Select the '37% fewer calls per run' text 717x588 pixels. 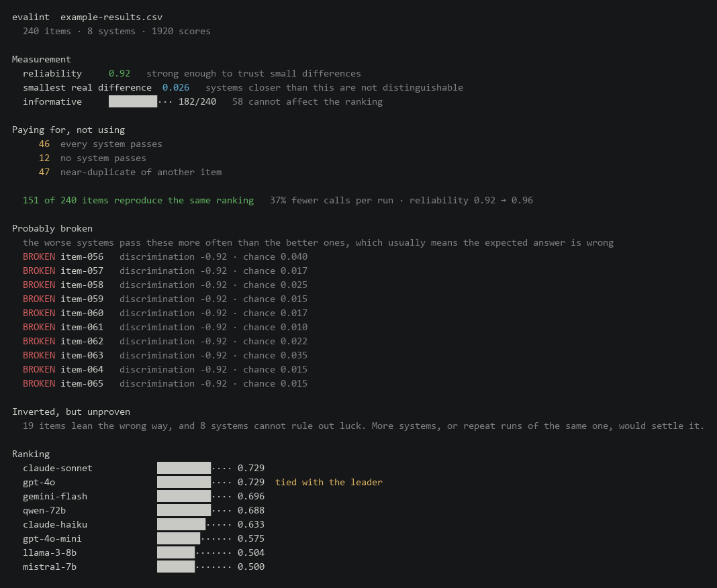click(332, 200)
